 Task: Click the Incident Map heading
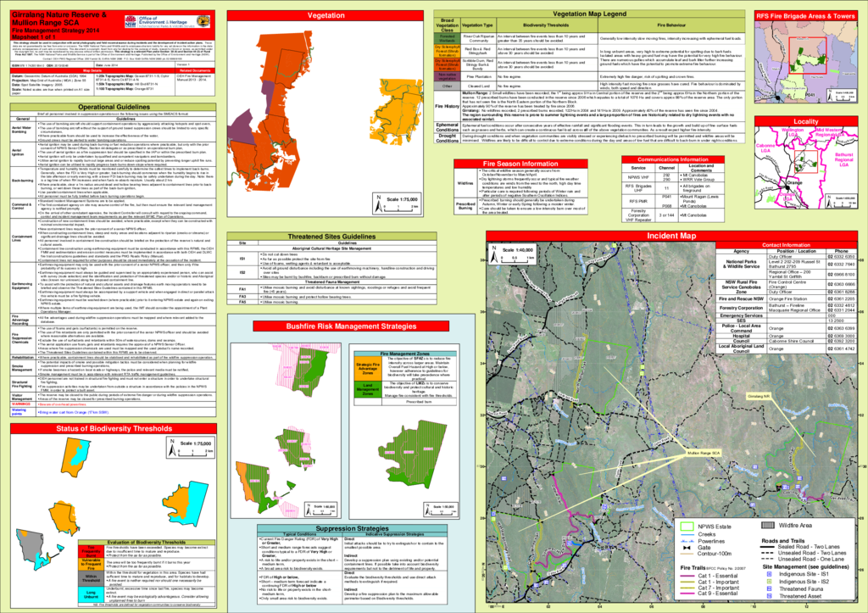pos(671,236)
